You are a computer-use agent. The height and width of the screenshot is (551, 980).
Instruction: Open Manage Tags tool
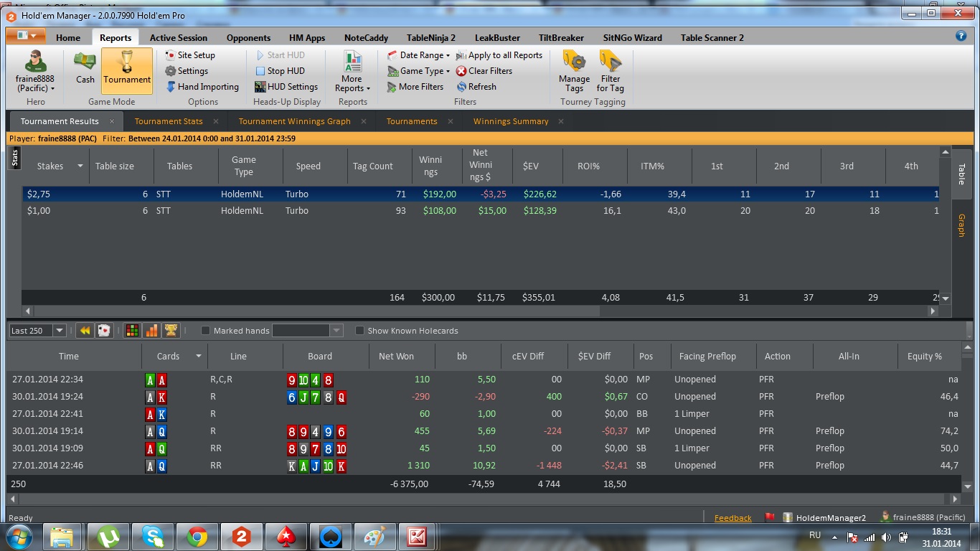[x=574, y=71]
